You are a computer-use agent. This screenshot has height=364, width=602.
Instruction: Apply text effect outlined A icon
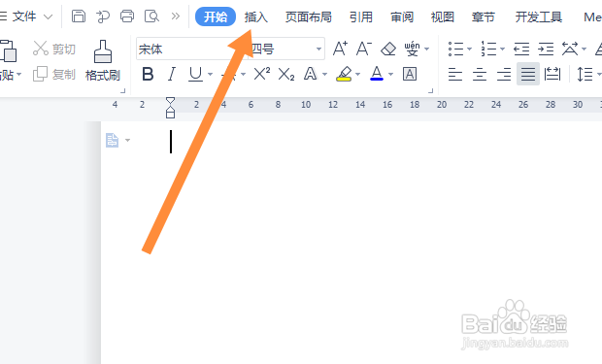pos(310,74)
